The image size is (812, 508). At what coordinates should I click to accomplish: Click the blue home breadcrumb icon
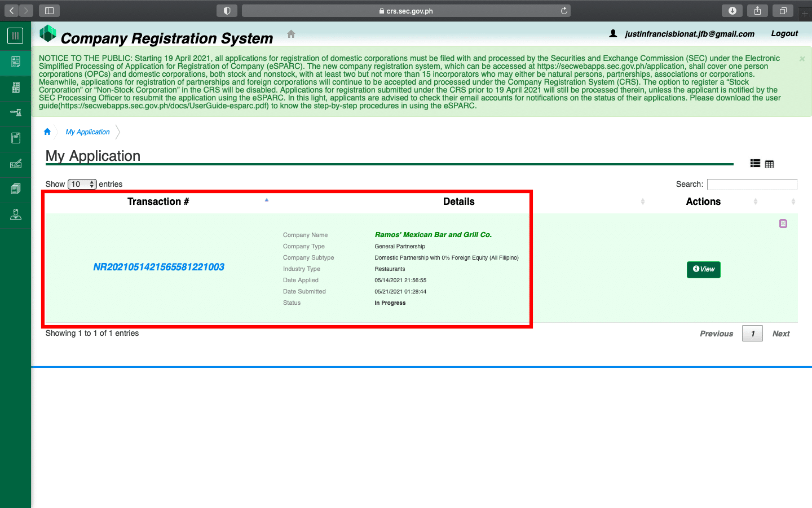[x=47, y=132]
